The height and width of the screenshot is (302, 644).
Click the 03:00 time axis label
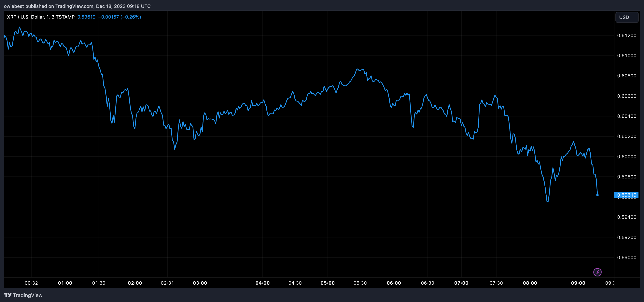tap(200, 283)
